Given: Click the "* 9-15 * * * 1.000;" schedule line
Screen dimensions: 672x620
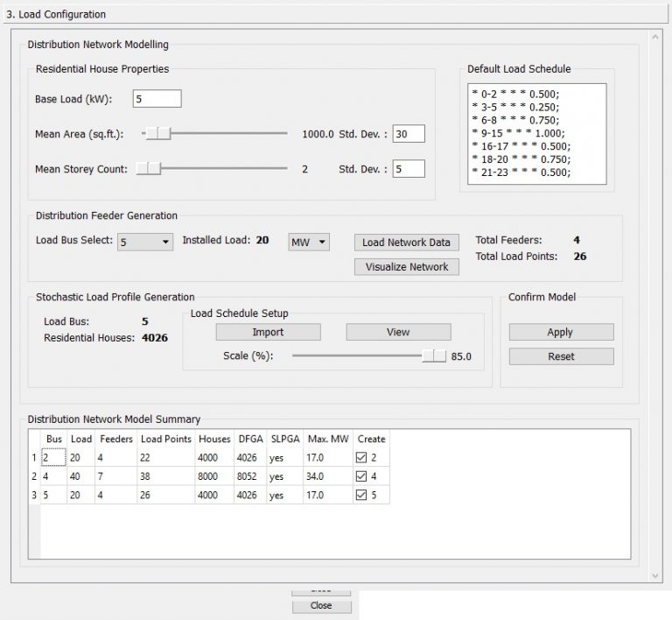Looking at the screenshot, I should click(x=518, y=133).
